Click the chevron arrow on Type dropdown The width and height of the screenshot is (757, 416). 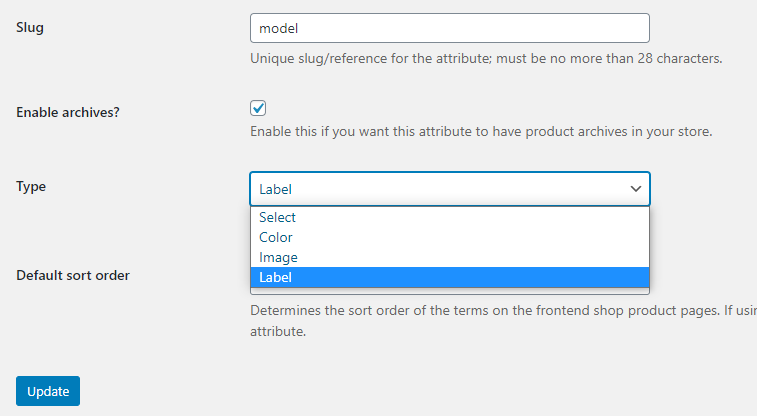coord(635,188)
